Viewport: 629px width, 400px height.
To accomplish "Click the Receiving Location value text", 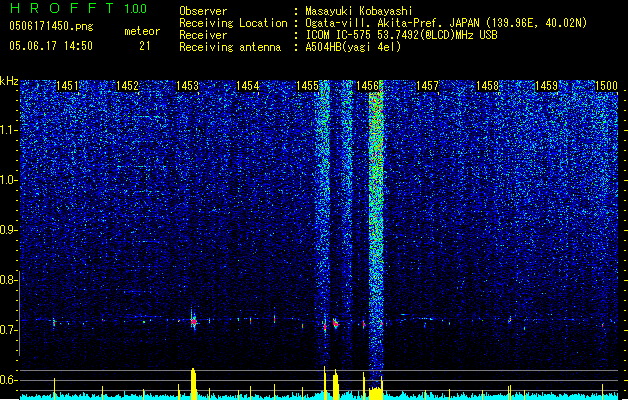I will click(x=446, y=23).
